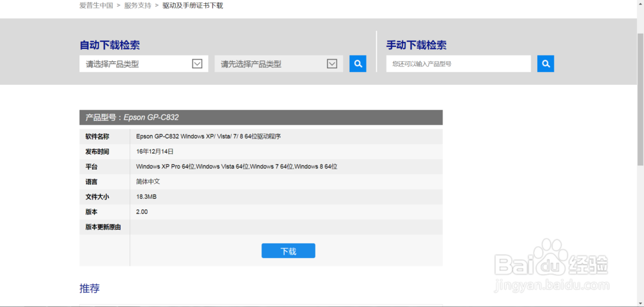Viewport: 644px width, 307px height.
Task: Click the 推荐 section heading
Action: (x=90, y=288)
